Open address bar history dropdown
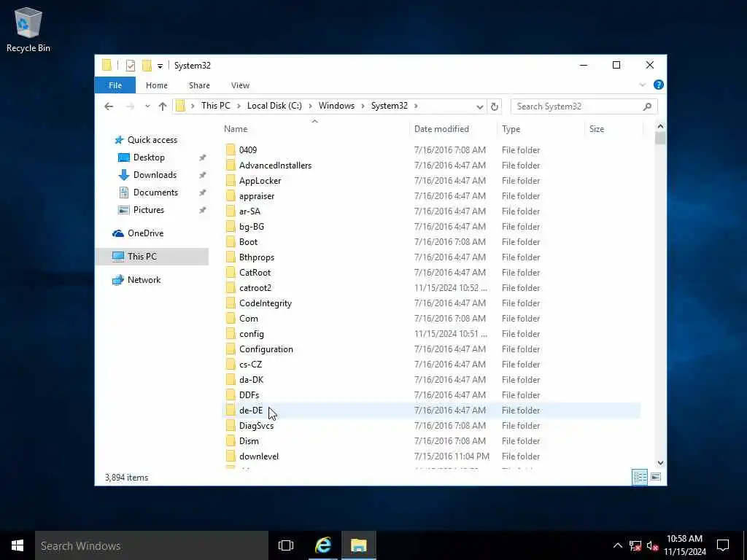The height and width of the screenshot is (560, 747). click(480, 106)
